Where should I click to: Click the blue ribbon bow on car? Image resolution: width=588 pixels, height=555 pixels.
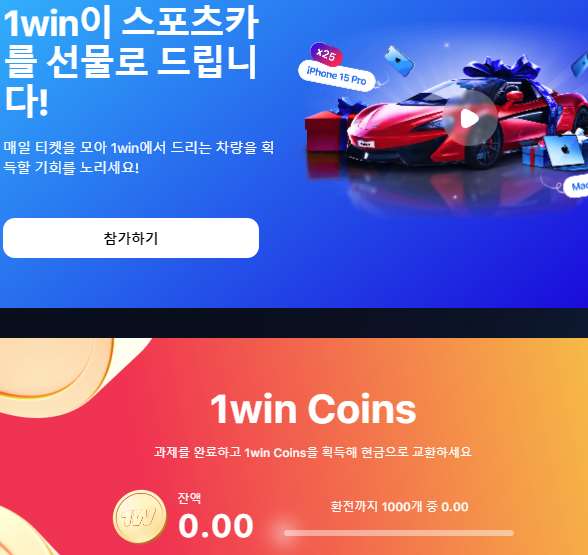click(502, 69)
